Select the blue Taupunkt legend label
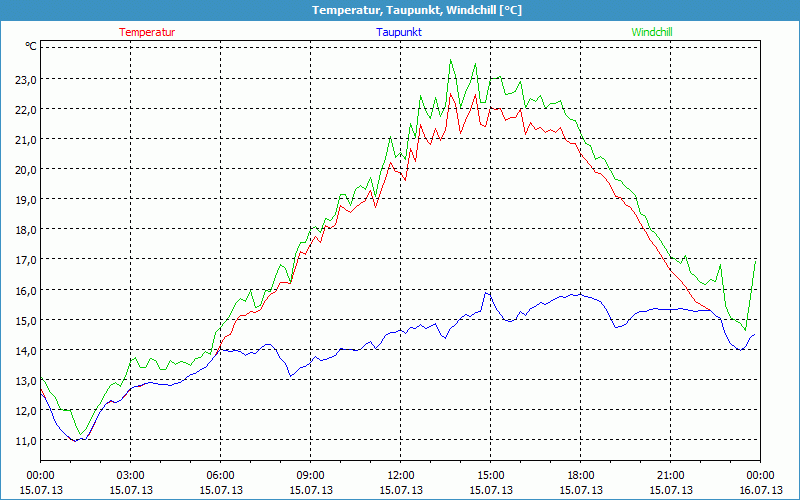800x500 pixels. tap(399, 32)
